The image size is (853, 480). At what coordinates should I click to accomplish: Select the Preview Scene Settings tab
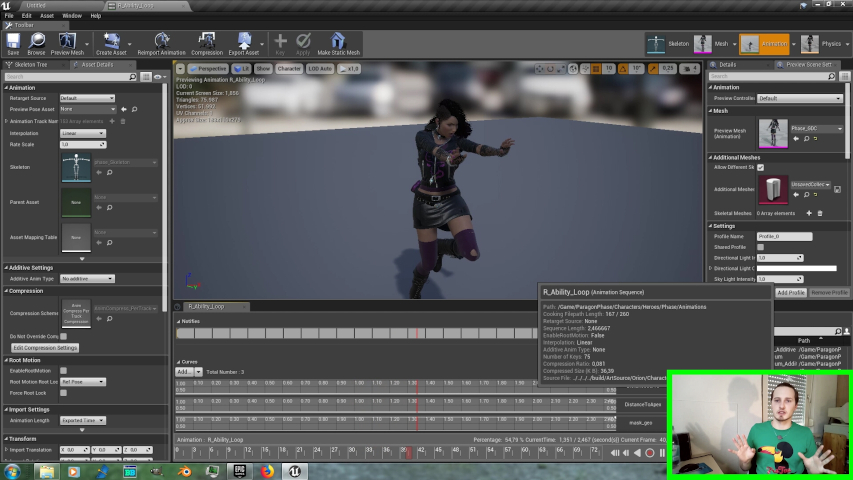808,65
